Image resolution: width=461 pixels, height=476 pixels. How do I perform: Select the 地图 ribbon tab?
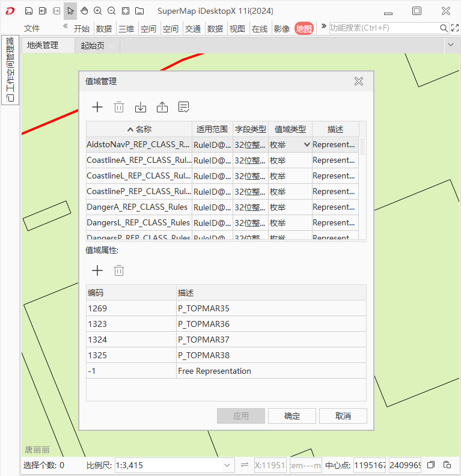pyautogui.click(x=304, y=28)
